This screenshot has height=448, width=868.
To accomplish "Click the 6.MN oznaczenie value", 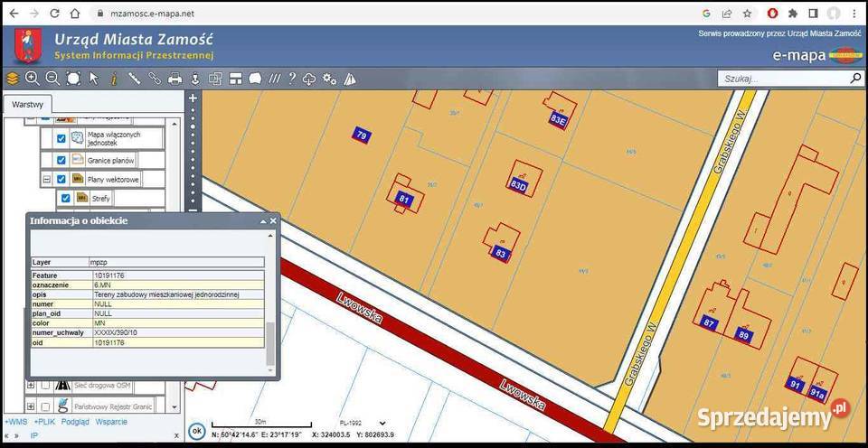I will coord(104,285).
